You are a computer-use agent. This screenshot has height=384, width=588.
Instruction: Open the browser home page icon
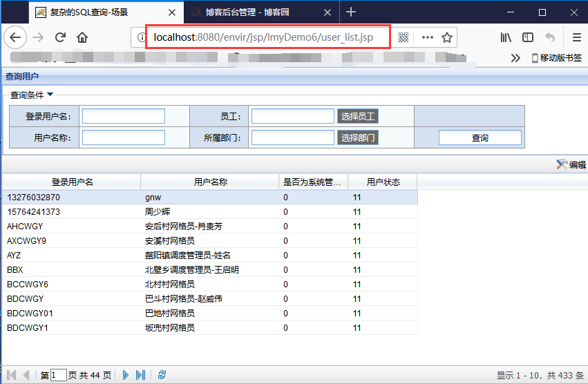click(x=82, y=37)
